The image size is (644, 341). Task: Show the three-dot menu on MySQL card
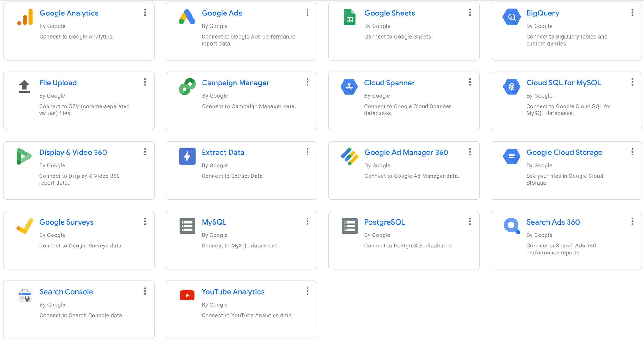[x=308, y=222]
